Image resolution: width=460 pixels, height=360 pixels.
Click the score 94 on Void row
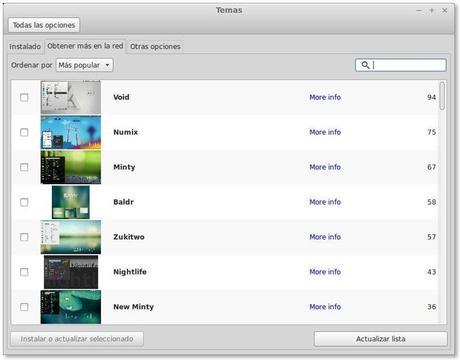pos(432,97)
